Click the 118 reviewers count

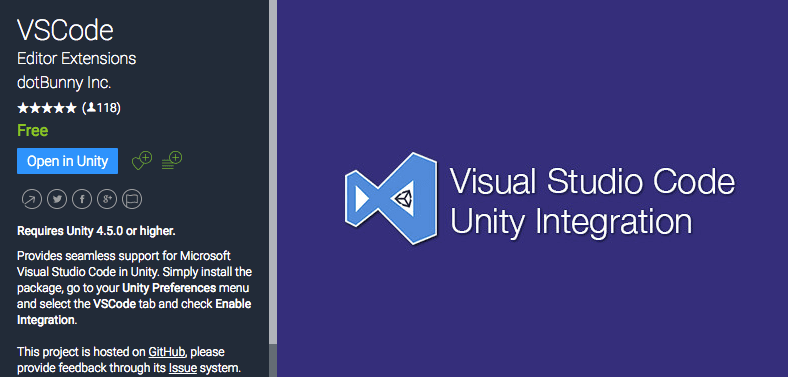(x=103, y=108)
